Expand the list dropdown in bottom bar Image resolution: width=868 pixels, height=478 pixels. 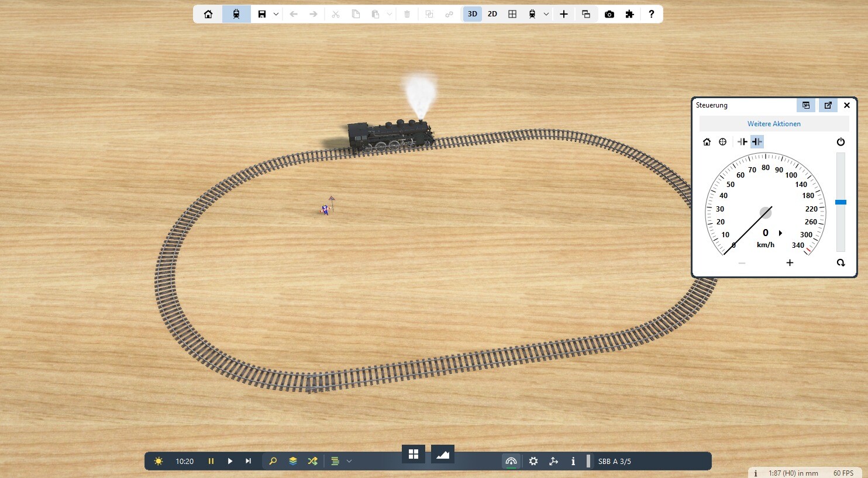coord(349,461)
